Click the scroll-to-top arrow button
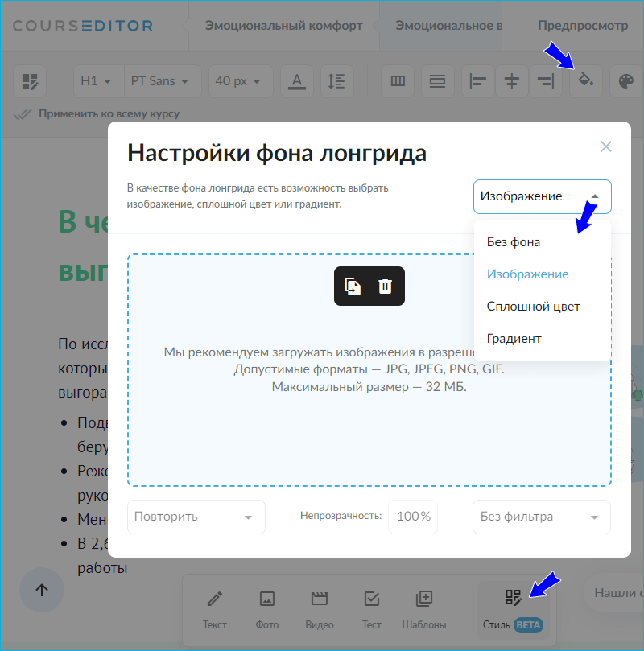644x651 pixels. click(41, 590)
